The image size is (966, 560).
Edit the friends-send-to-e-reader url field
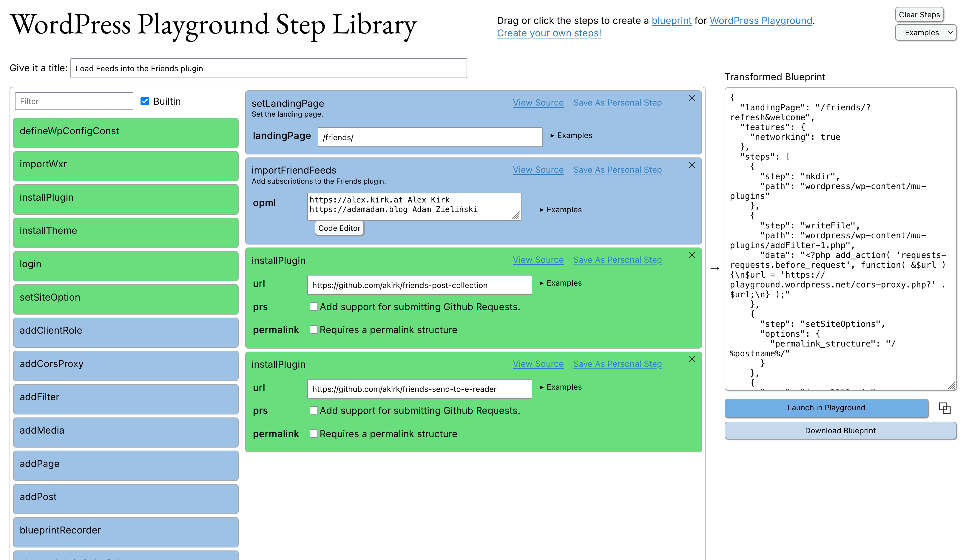click(x=419, y=389)
